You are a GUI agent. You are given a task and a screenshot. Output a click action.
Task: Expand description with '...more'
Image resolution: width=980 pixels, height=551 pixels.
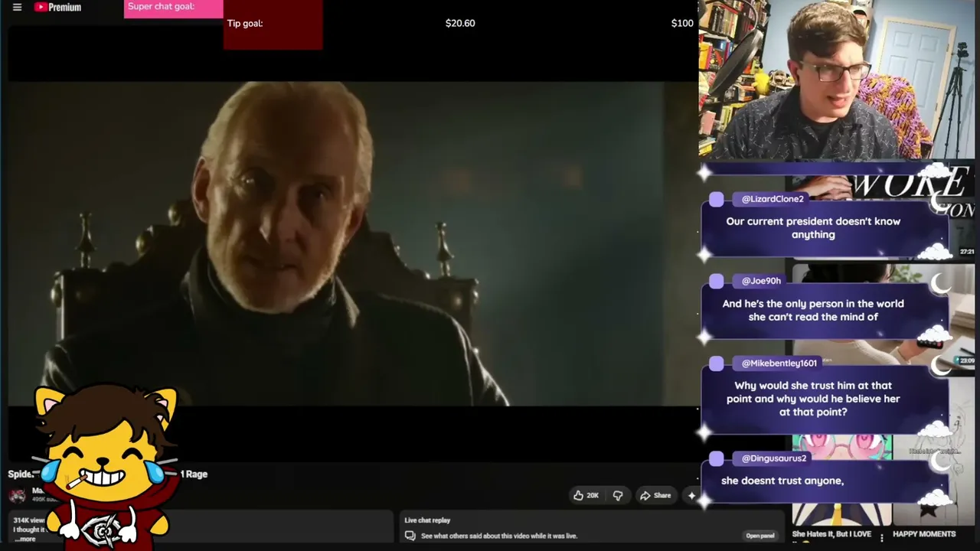click(x=26, y=539)
